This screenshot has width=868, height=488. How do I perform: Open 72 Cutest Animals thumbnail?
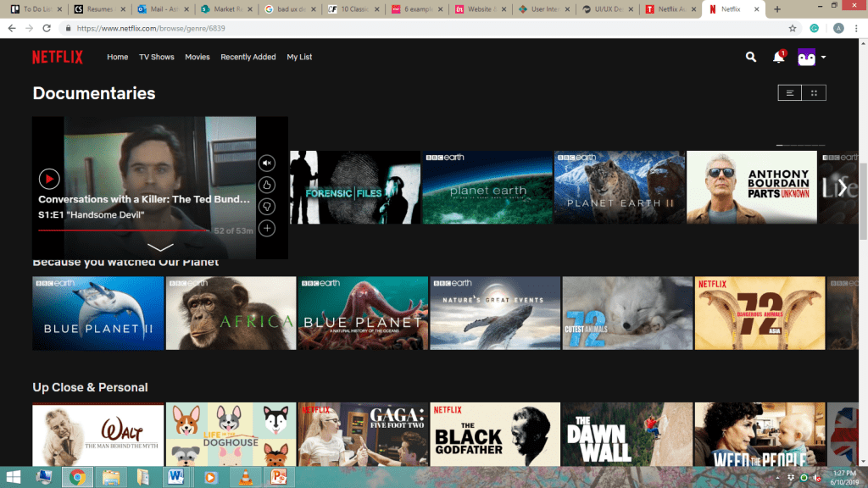point(628,313)
